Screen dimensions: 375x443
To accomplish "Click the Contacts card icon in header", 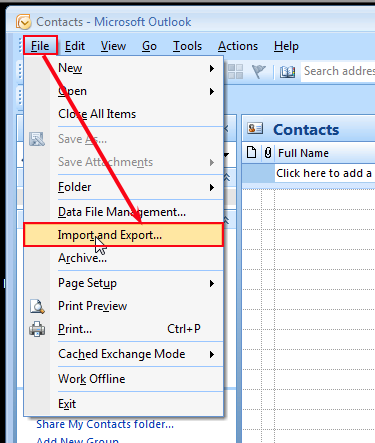I will coord(255,128).
